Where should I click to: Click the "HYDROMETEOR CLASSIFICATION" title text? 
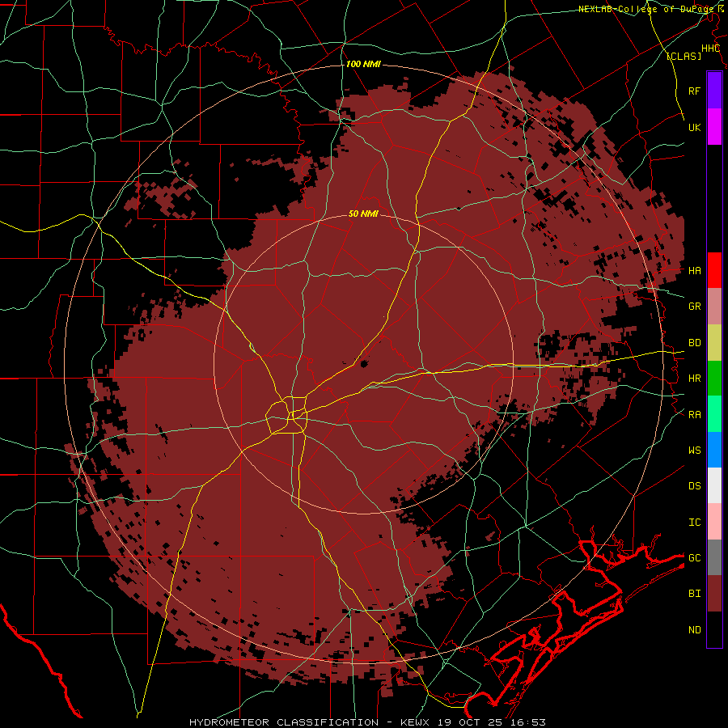coord(284,722)
